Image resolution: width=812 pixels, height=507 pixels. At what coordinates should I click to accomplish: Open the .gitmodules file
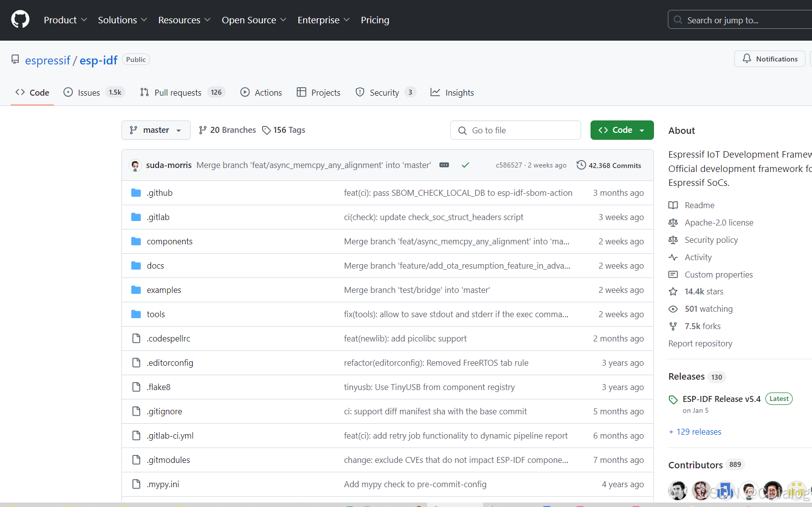coord(168,460)
